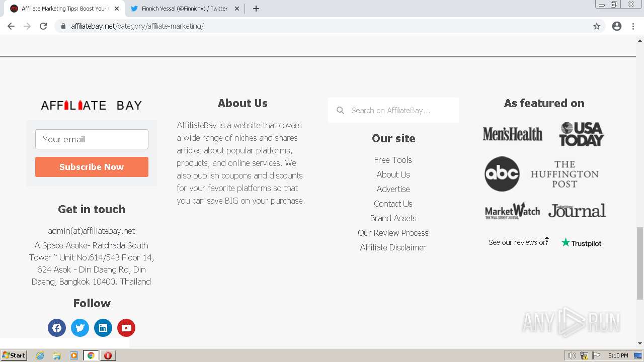Screen dimensions: 644x362
Task: Open Brand Assets link
Action: [x=393, y=218]
